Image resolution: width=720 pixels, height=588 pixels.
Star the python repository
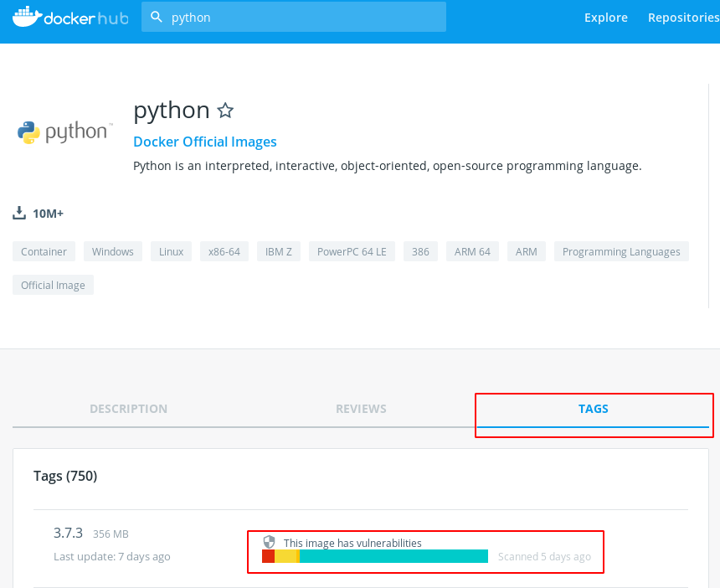click(225, 111)
